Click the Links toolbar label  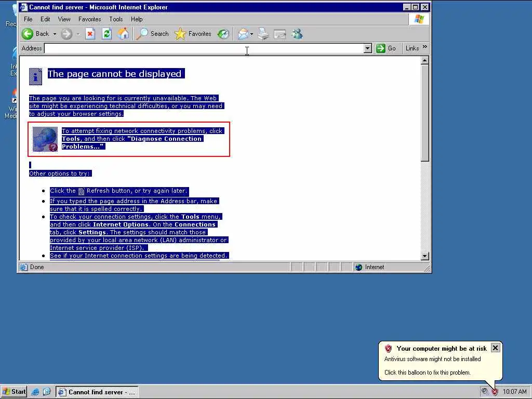tap(412, 48)
